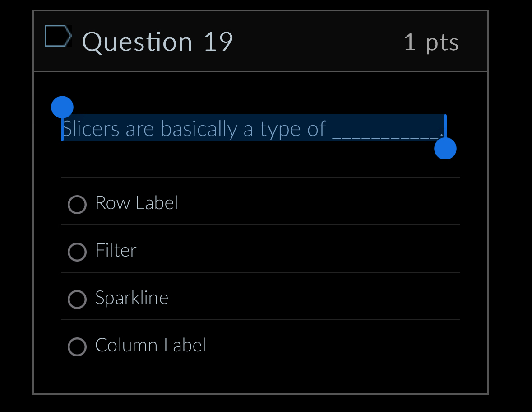Click the question flag icon beside Question 19
This screenshot has height=412, width=532.
coord(58,36)
